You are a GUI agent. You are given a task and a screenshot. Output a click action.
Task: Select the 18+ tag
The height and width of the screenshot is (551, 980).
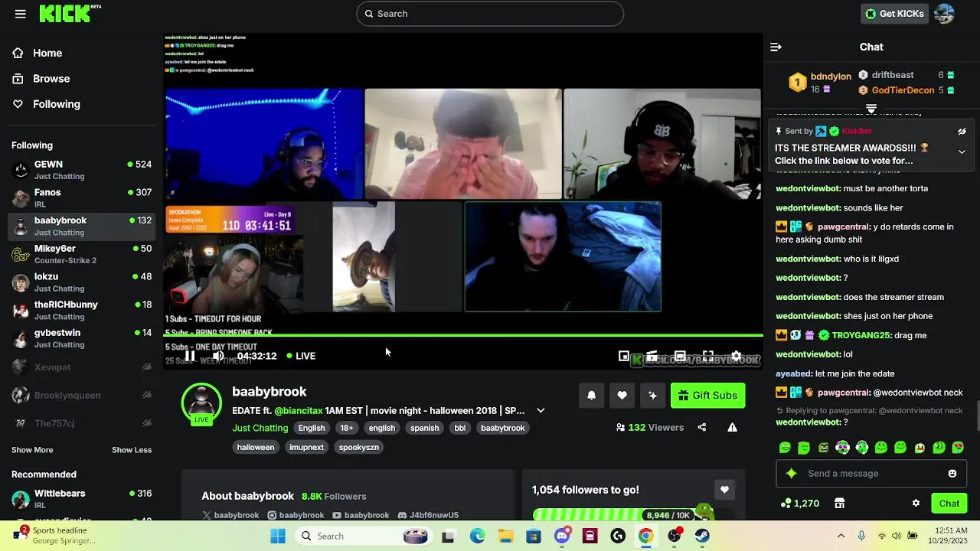347,428
